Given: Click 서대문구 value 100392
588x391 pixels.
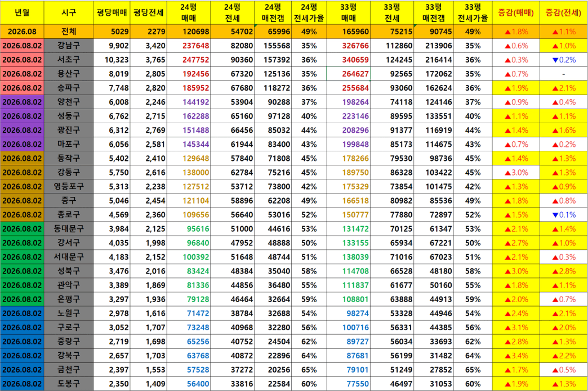Looking at the screenshot, I should point(189,257).
